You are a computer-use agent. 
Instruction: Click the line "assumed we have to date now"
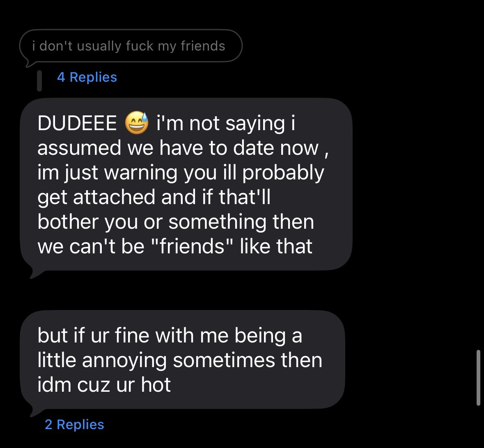tap(178, 148)
